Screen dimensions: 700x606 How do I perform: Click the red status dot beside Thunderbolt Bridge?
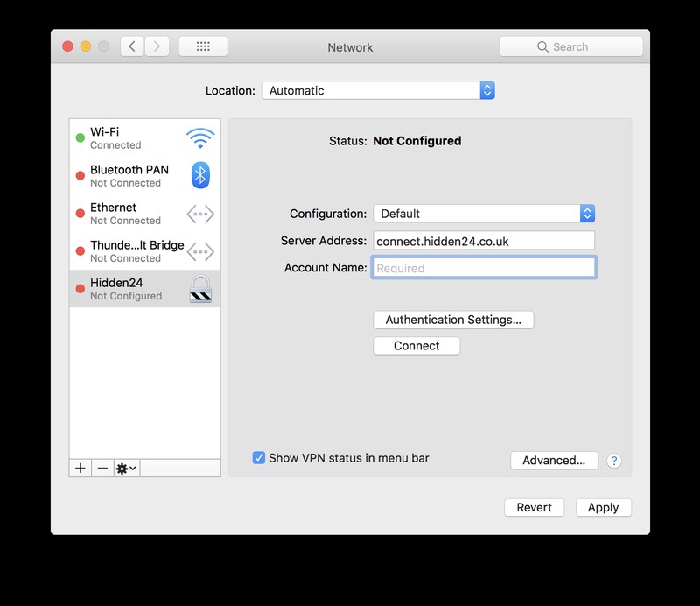pos(80,250)
